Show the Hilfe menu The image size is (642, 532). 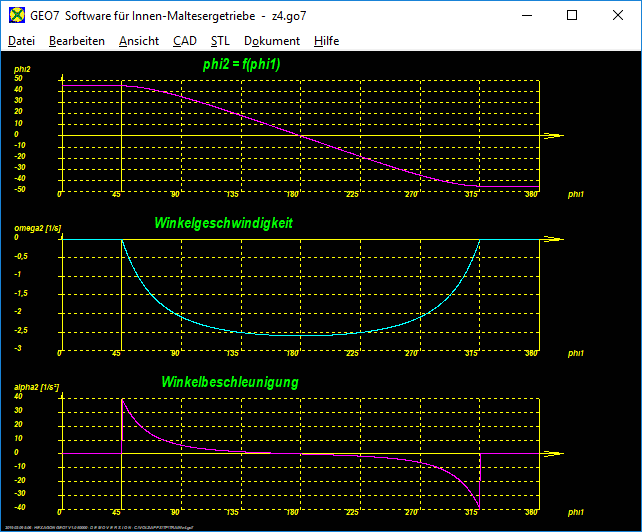click(326, 41)
